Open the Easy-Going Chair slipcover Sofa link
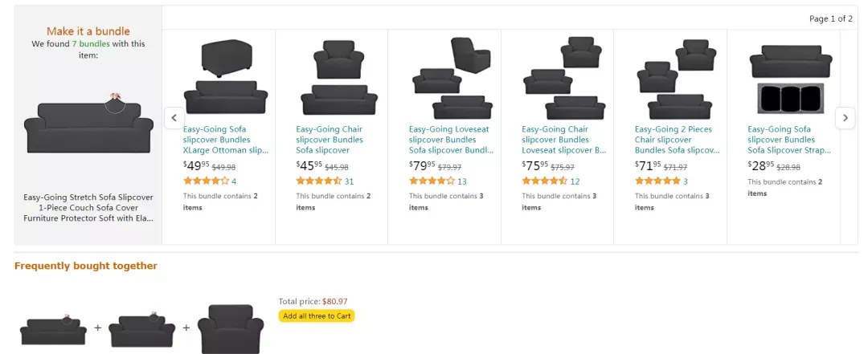This screenshot has height=354, width=868. (330, 140)
